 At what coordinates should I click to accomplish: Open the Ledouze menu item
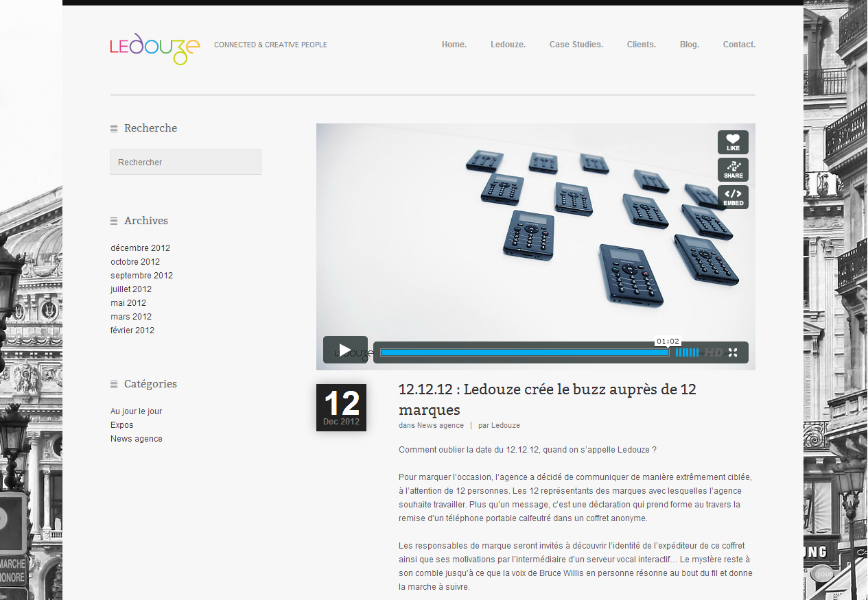tap(508, 45)
